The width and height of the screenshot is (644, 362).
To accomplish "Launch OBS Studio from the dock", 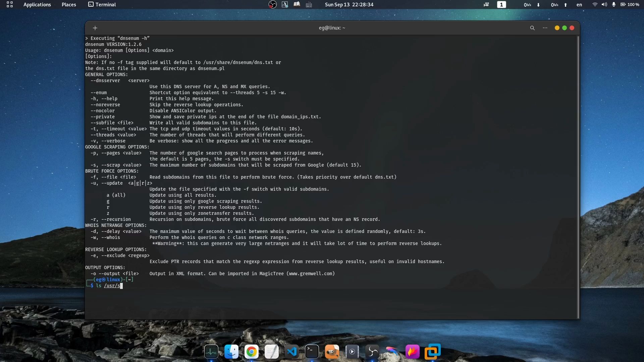I will tap(372, 352).
